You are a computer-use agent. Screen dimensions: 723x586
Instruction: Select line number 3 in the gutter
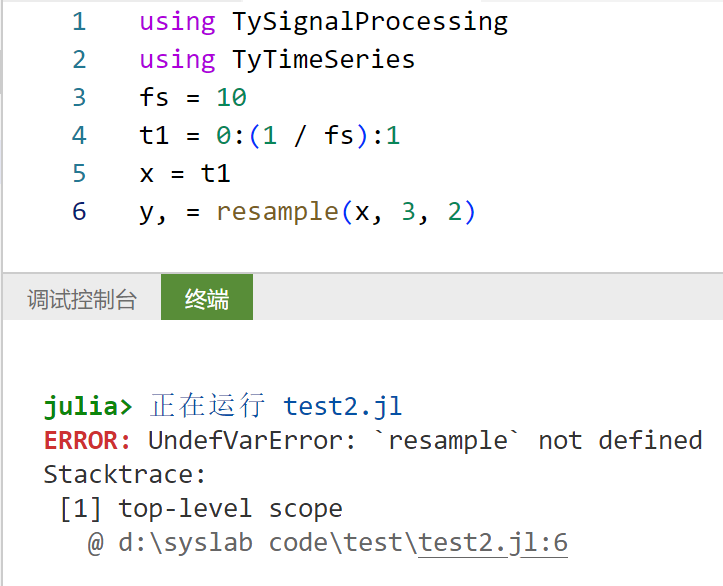(79, 97)
